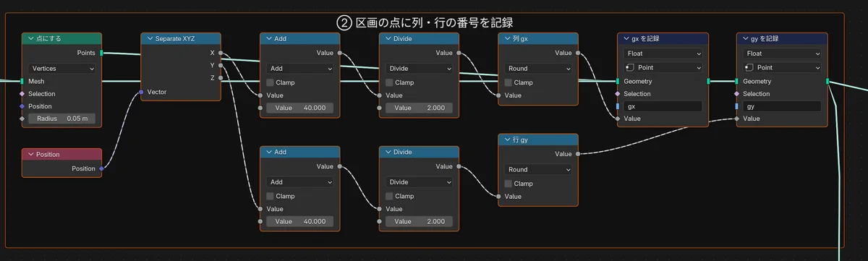Click the Selection socket on 点にする node
Screen dimensions: 868x261
tap(22, 93)
